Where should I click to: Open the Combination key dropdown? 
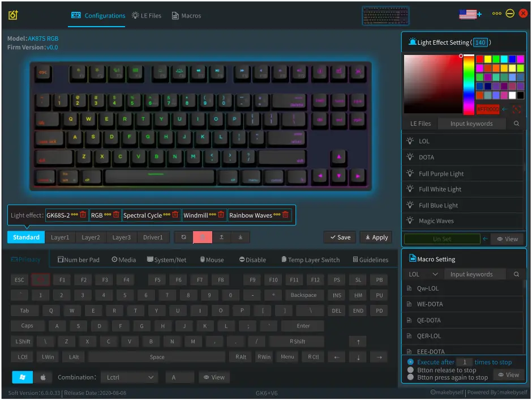129,377
